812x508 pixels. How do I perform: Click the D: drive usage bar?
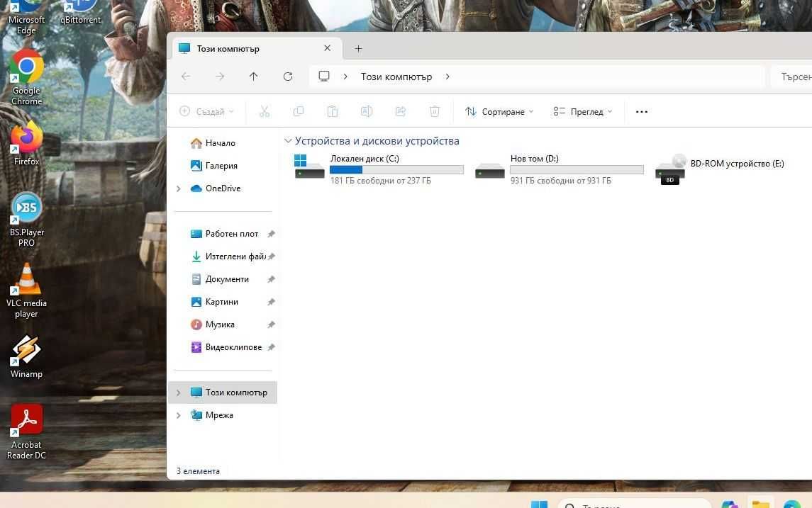pos(577,169)
